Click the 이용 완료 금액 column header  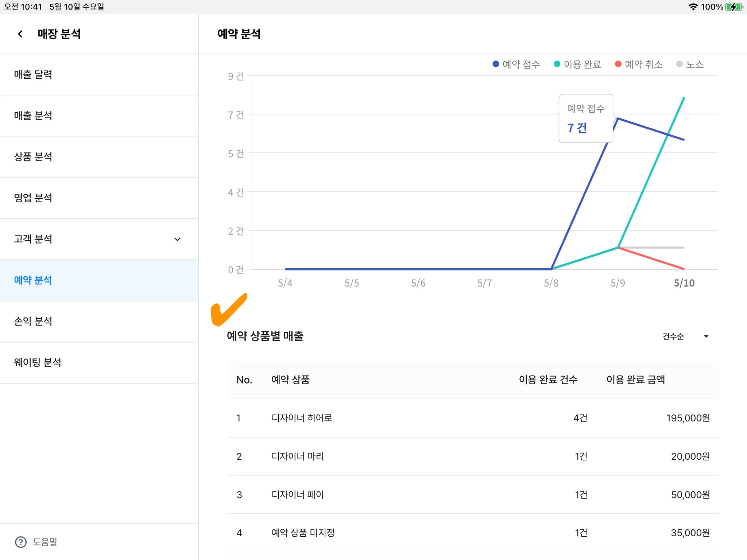coord(635,380)
